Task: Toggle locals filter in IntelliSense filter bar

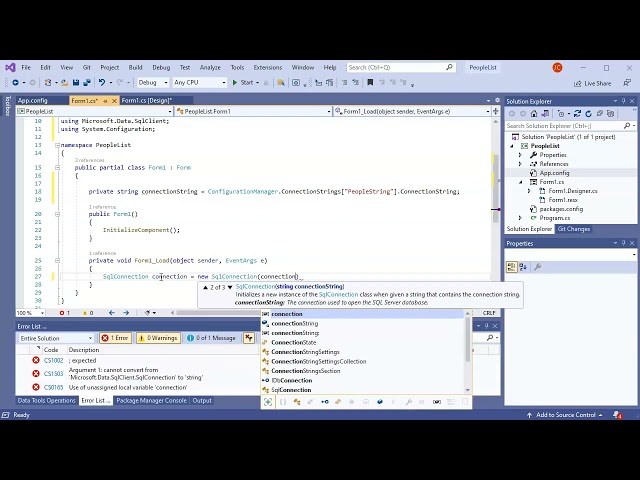Action: coord(437,402)
